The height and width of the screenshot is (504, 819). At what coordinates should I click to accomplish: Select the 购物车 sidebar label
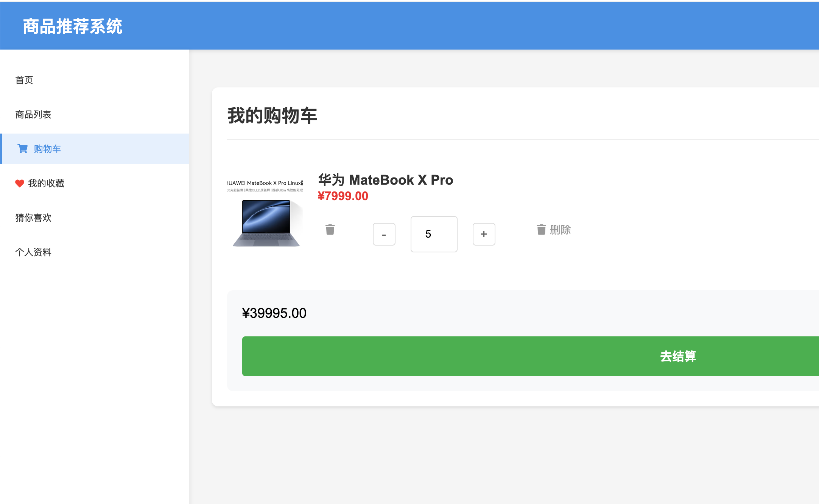tap(47, 149)
